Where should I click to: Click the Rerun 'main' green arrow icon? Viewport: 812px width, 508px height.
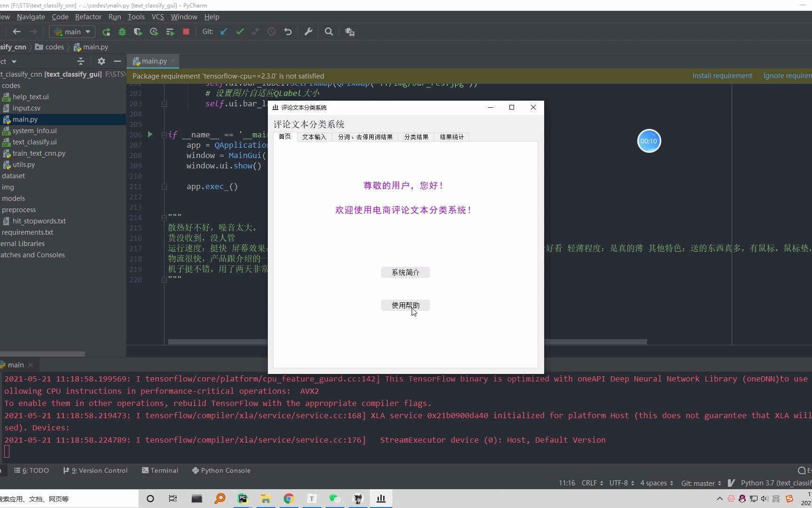107,32
